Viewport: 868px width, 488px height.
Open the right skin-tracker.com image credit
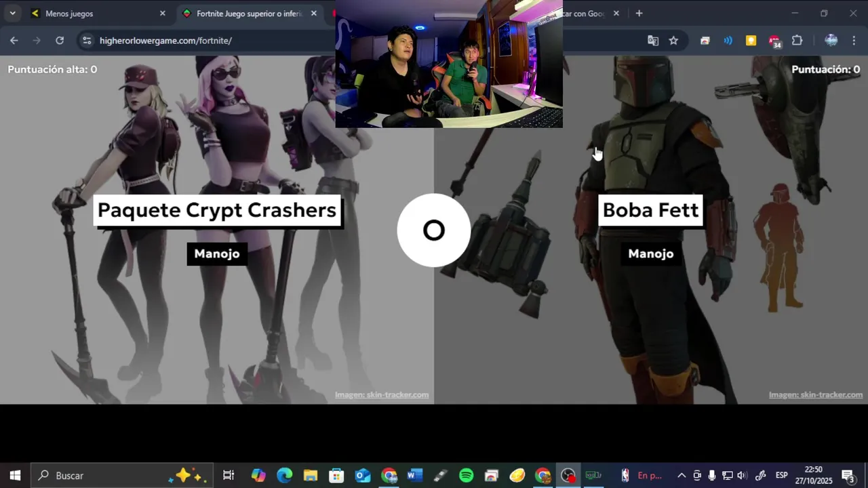(x=816, y=394)
